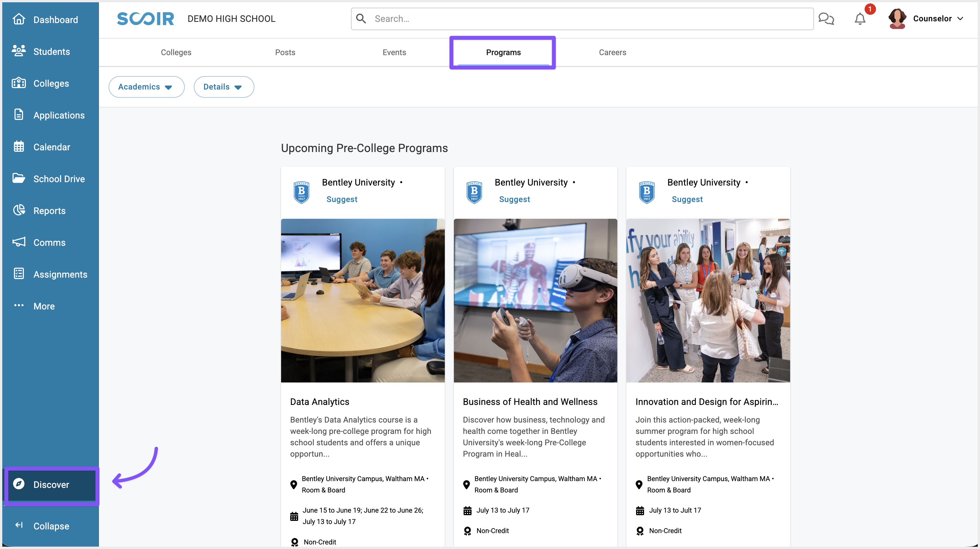Expand the Academics filter dropdown
The width and height of the screenshot is (980, 549).
point(146,87)
